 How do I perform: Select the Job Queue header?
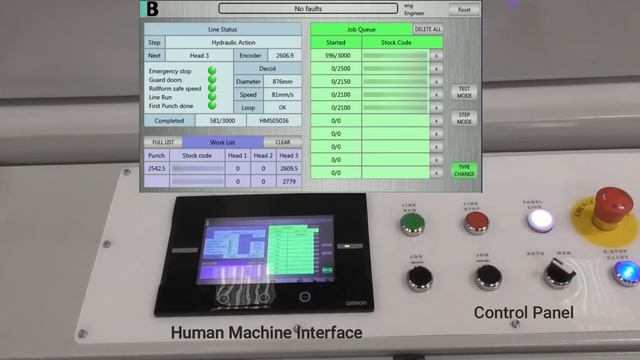coord(361,29)
